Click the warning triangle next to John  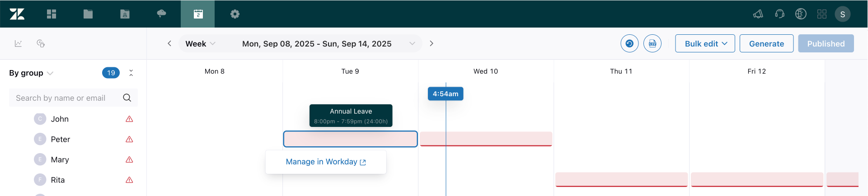[129, 119]
